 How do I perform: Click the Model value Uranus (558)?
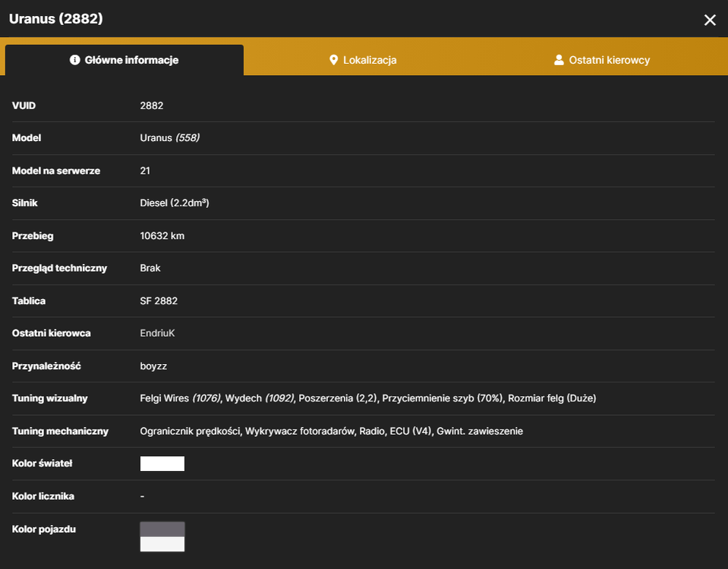point(169,138)
